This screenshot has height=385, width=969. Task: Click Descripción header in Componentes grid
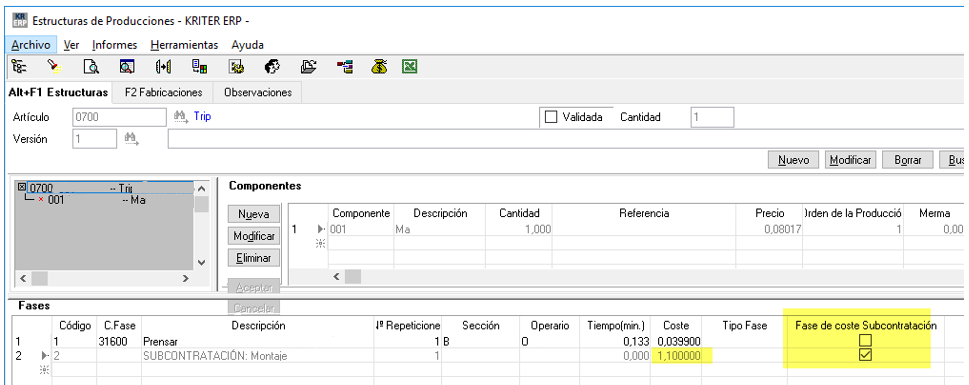(440, 213)
